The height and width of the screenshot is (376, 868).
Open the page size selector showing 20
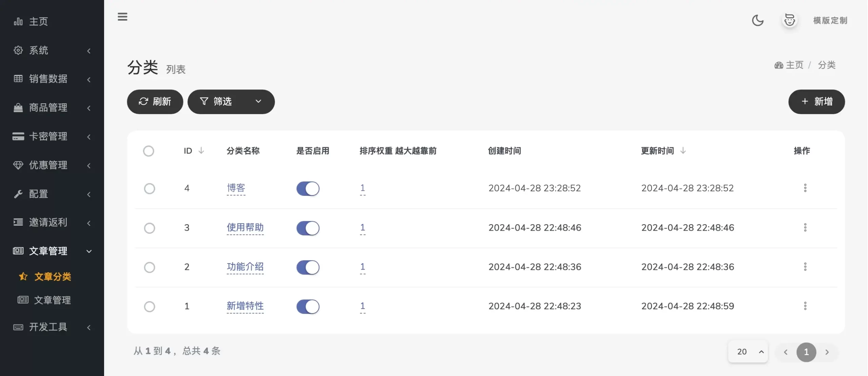[x=748, y=352]
